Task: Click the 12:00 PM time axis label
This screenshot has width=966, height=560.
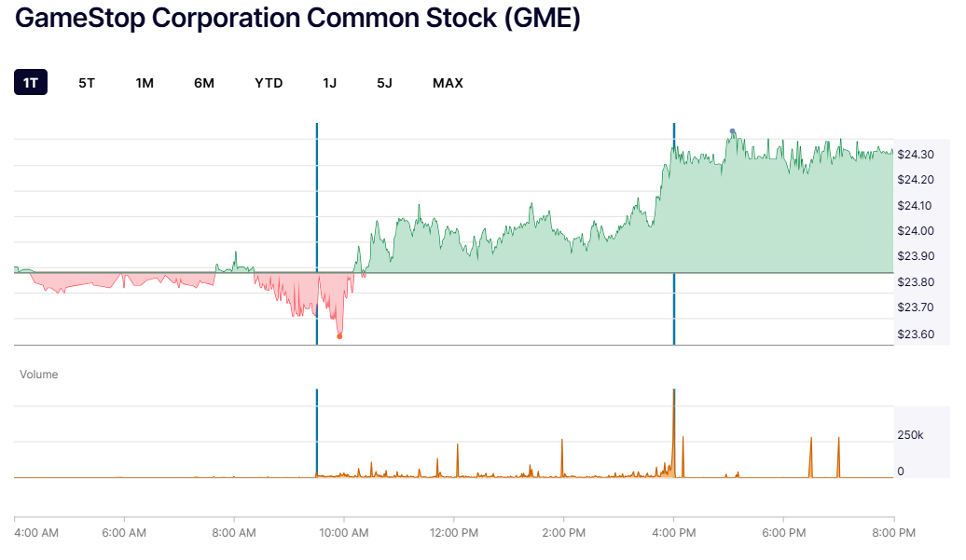Action: pos(454,533)
